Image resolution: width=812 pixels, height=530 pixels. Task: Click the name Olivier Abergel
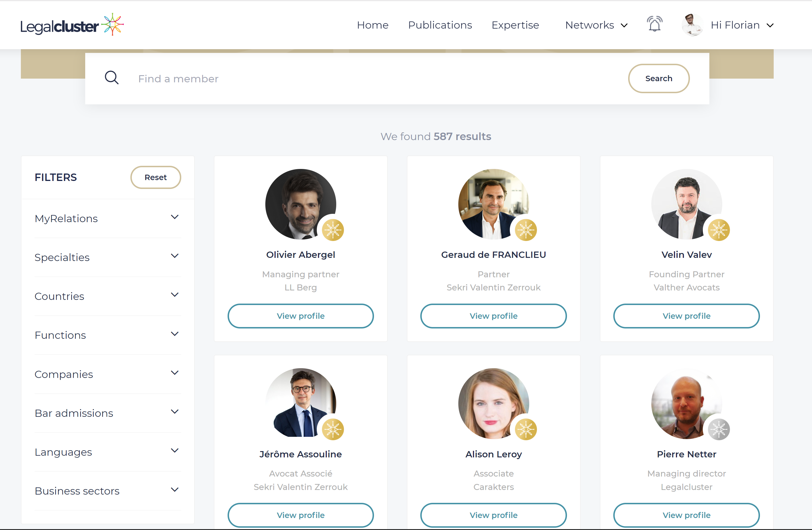tap(300, 254)
